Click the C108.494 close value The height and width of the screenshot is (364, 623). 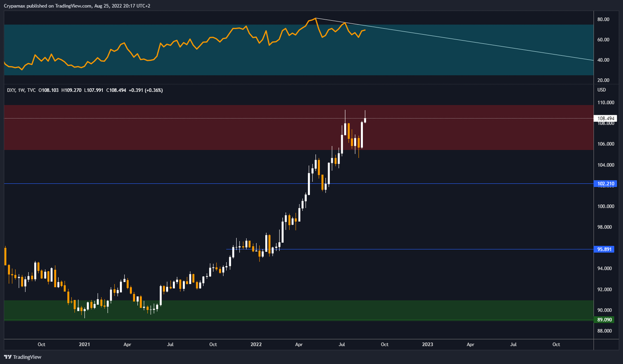click(117, 90)
